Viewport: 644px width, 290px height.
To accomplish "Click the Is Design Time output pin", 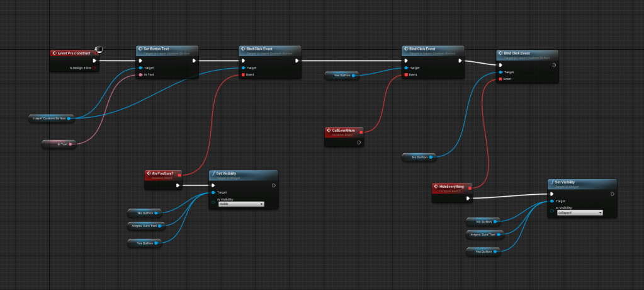I will pyautogui.click(x=94, y=67).
